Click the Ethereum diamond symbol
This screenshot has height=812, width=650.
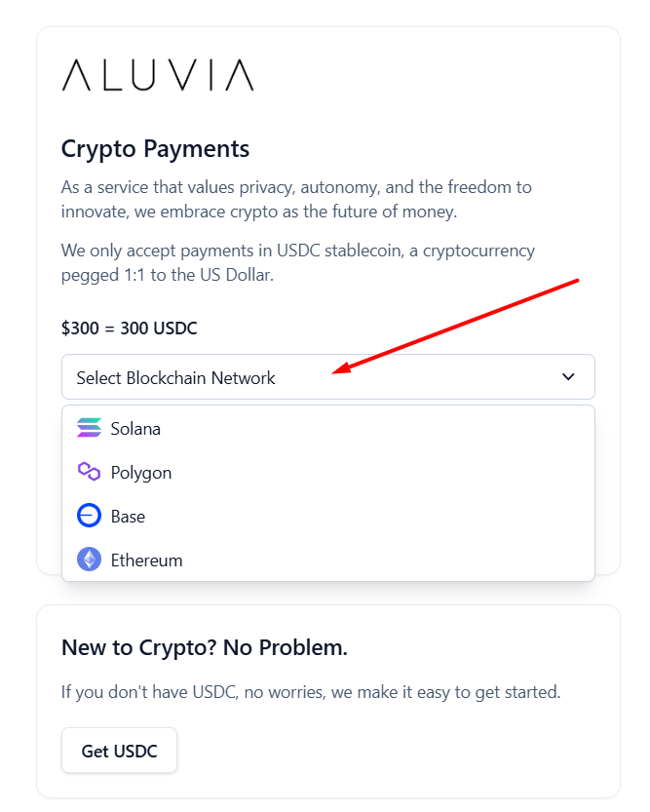89,560
